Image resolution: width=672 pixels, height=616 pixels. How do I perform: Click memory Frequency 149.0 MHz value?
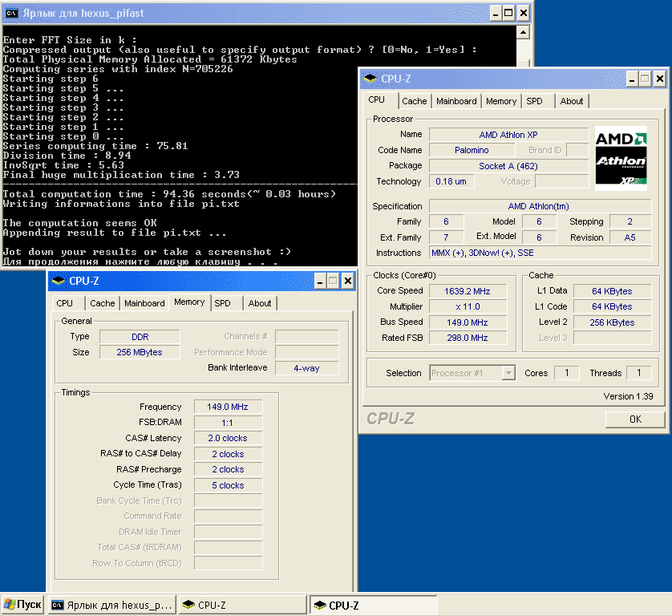[x=228, y=407]
